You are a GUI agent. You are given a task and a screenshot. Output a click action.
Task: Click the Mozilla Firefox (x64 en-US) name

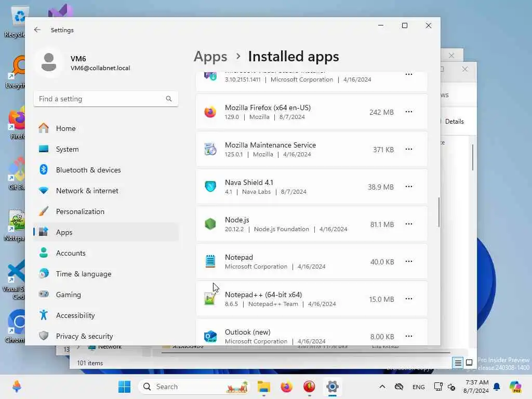(x=268, y=108)
